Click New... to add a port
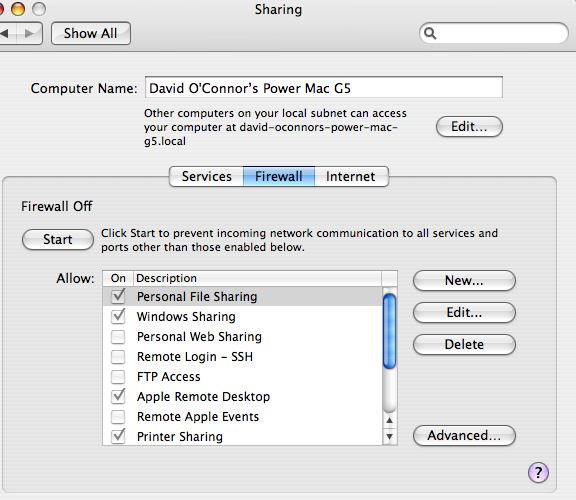The height and width of the screenshot is (500, 576). (x=464, y=281)
